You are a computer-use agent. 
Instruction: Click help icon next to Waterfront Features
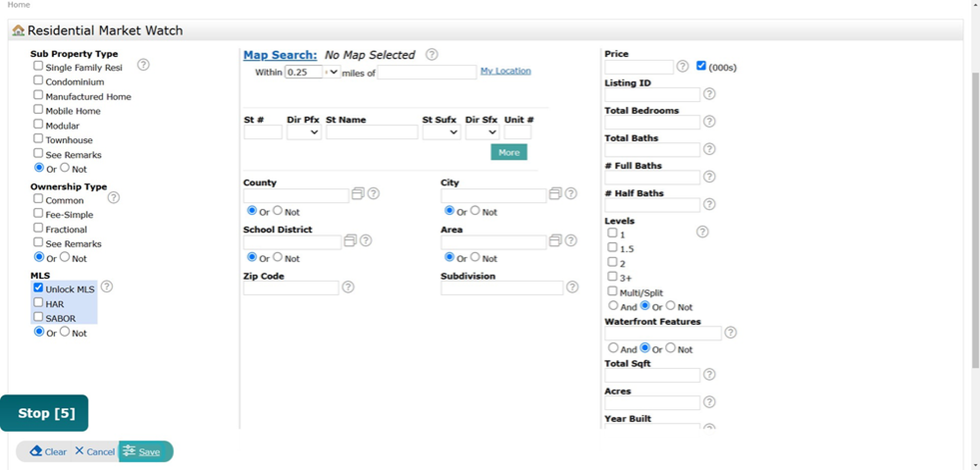tap(730, 332)
